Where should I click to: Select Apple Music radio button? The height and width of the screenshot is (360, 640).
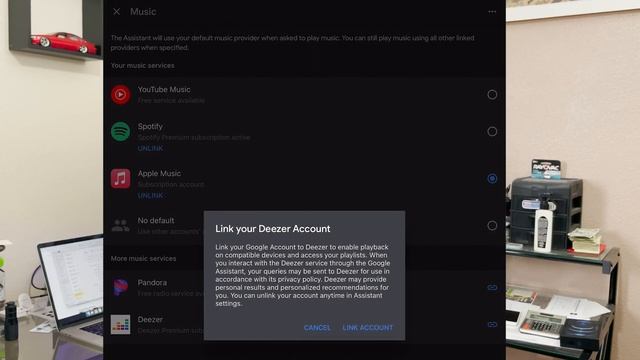(492, 178)
